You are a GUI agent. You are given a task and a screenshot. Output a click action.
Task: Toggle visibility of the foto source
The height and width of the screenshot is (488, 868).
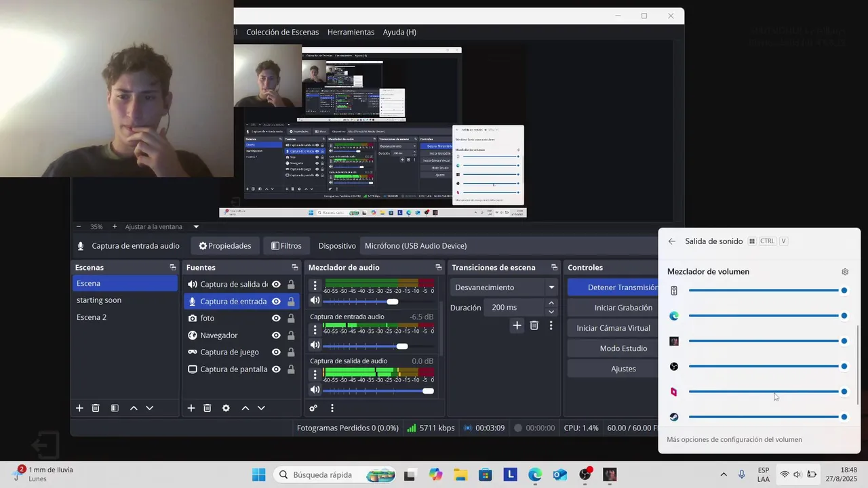click(x=276, y=319)
